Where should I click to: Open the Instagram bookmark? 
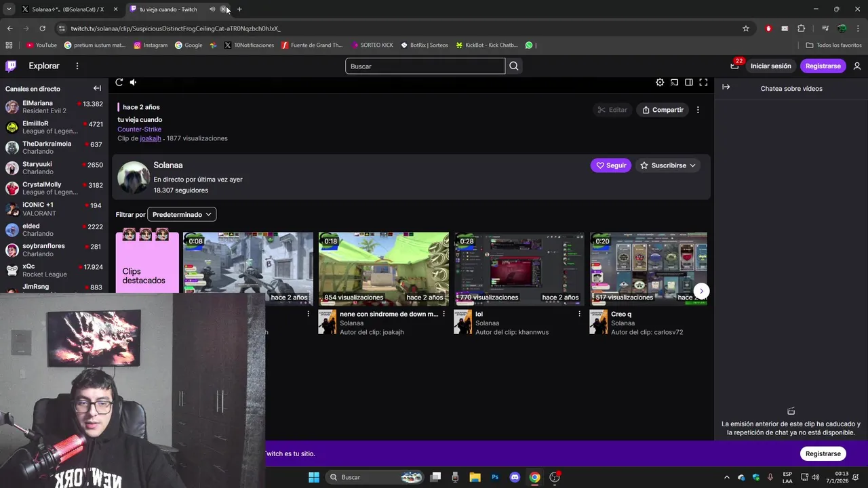click(x=151, y=45)
